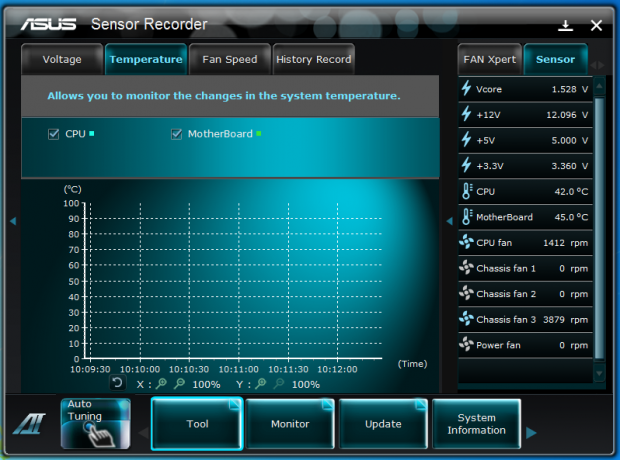The height and width of the screenshot is (460, 620).
Task: Open the Fan Speed tab
Action: (229, 60)
